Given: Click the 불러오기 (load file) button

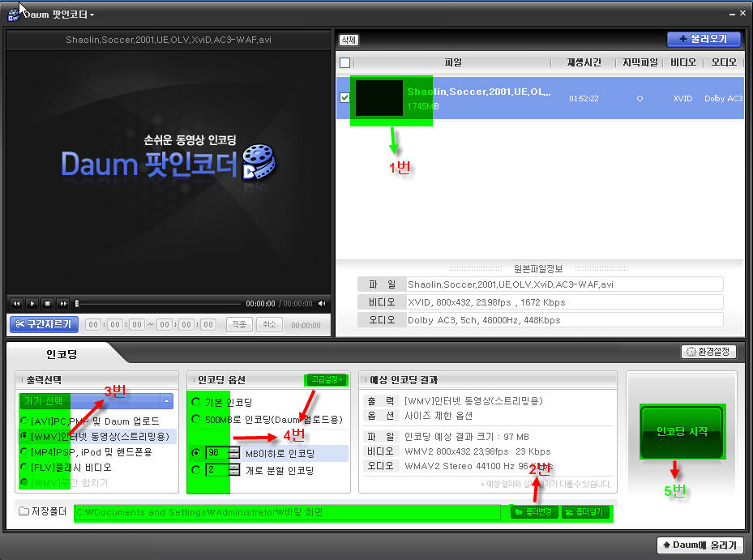Looking at the screenshot, I should point(704,39).
